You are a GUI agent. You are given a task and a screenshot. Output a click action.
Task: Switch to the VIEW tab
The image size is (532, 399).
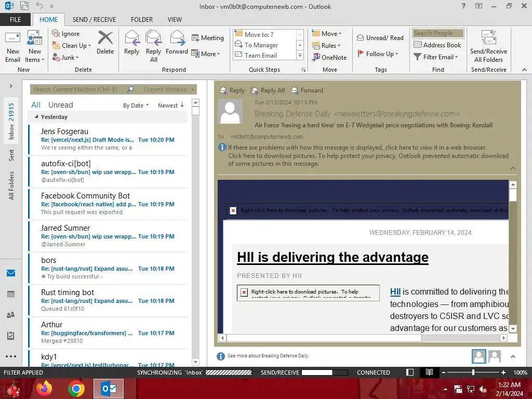pyautogui.click(x=175, y=20)
